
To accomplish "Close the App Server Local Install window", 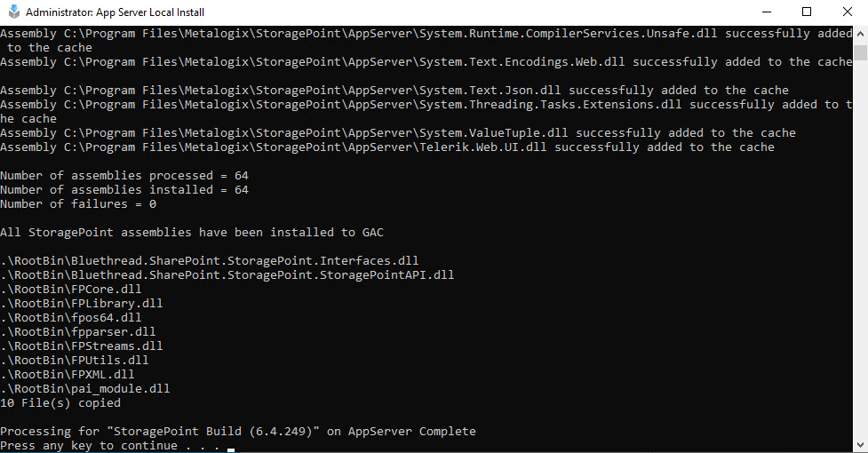I will click(848, 12).
